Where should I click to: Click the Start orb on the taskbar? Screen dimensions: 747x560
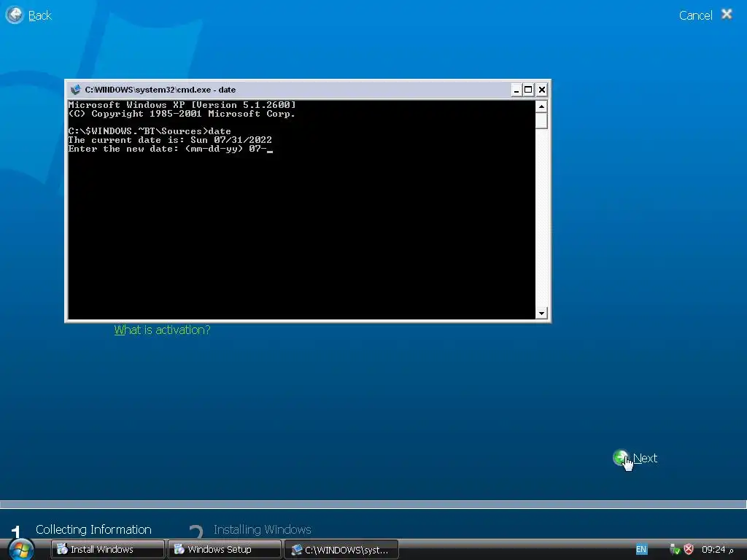(21, 548)
